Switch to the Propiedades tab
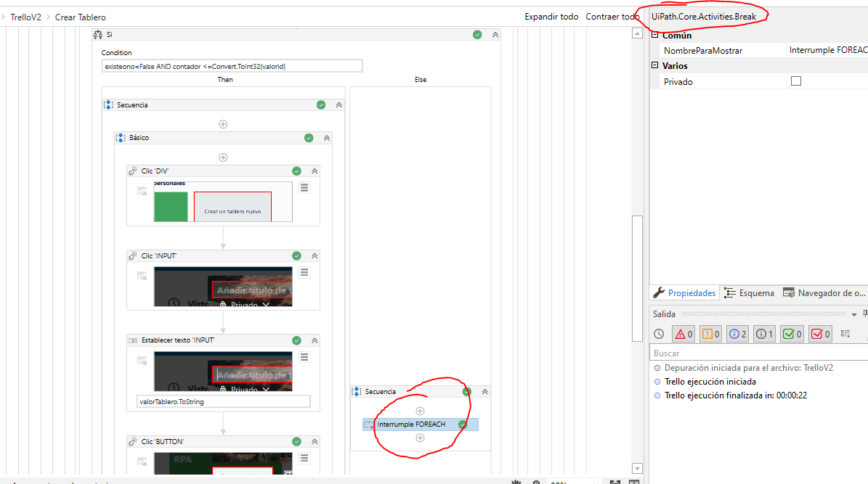 tap(684, 292)
